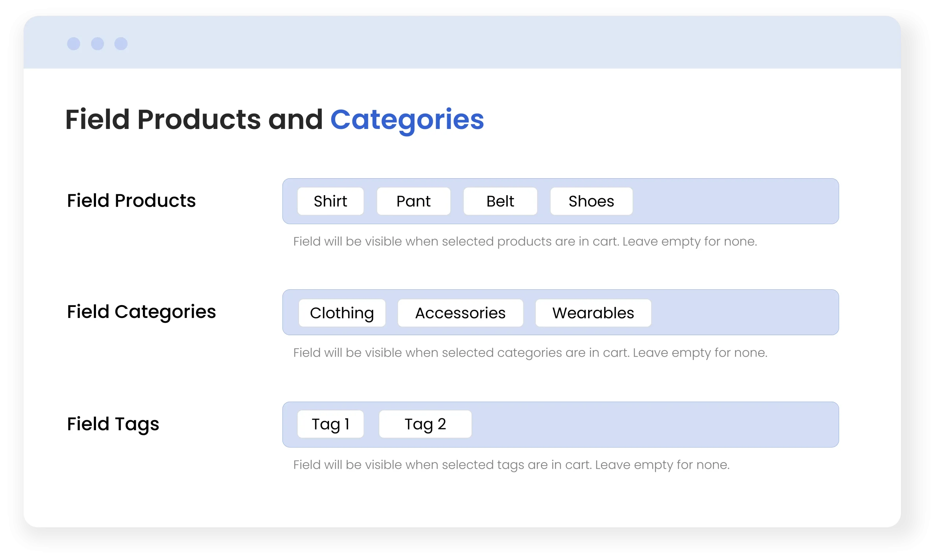Click the blue Categories word in the title
Screen dimensions: 938x560
407,120
